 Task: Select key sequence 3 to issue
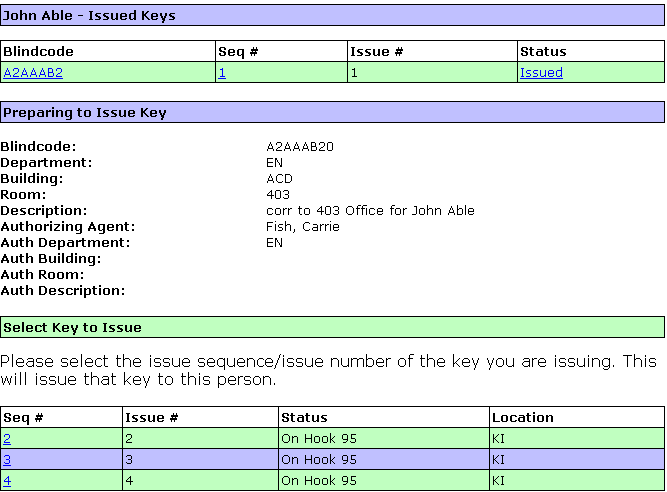point(7,460)
